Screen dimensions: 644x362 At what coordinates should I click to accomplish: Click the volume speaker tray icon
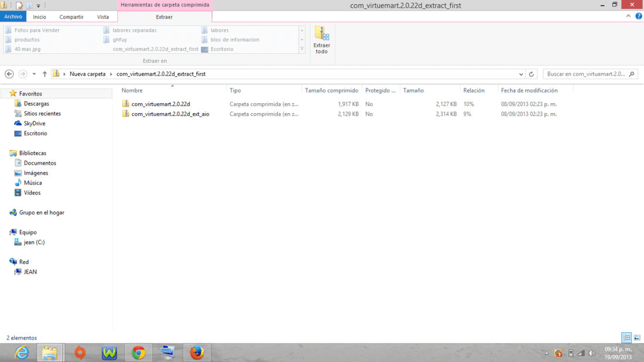(x=592, y=353)
